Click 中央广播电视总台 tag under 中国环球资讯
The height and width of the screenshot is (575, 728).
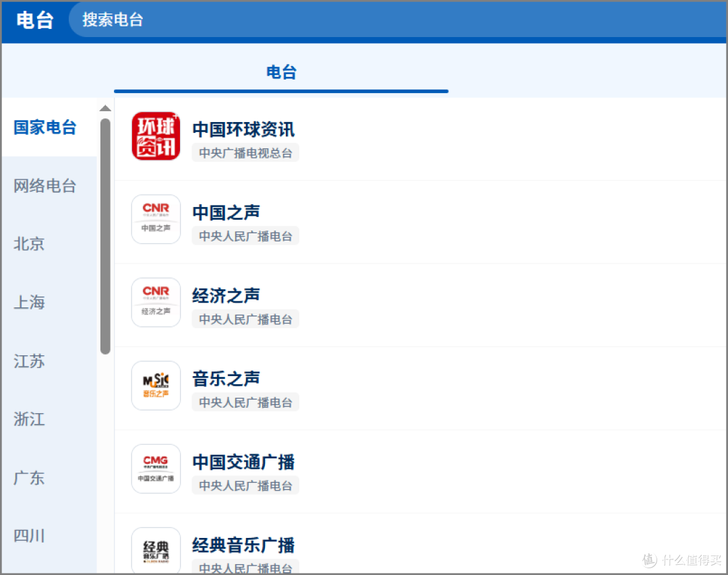coord(245,153)
